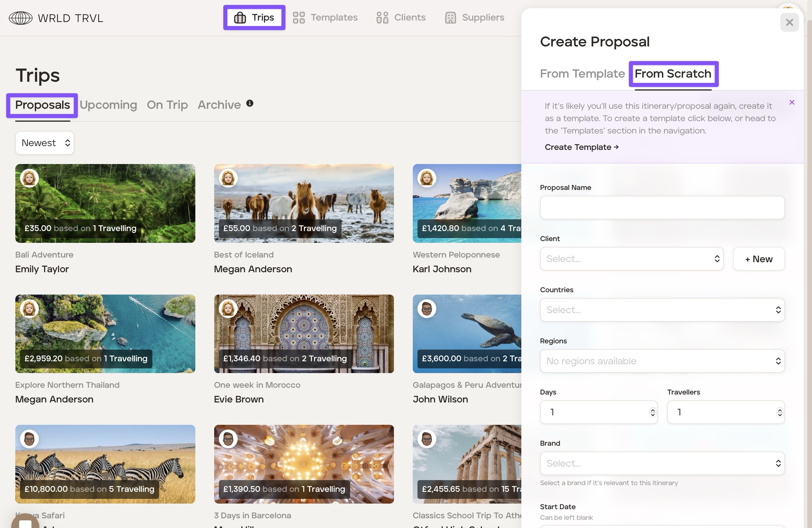Adjust the Travellers number stepper
This screenshot has width=812, height=528.
[x=780, y=412]
